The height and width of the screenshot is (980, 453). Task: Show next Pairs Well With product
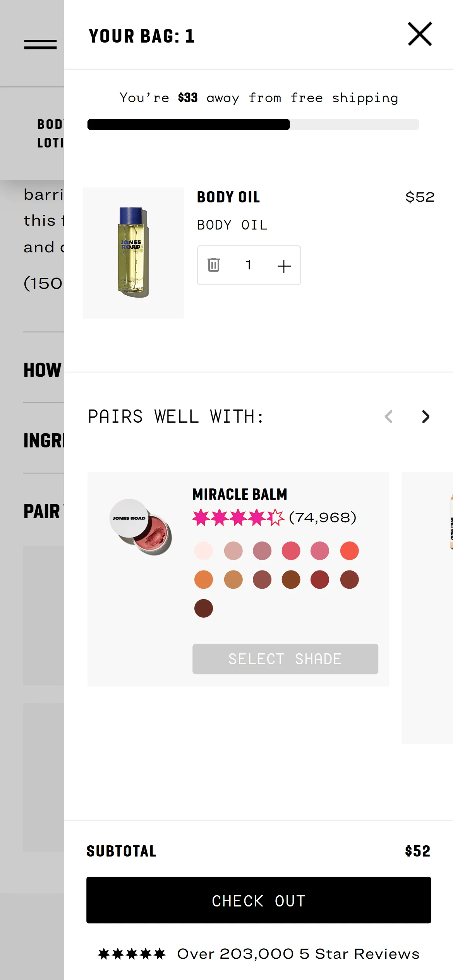pyautogui.click(x=426, y=417)
